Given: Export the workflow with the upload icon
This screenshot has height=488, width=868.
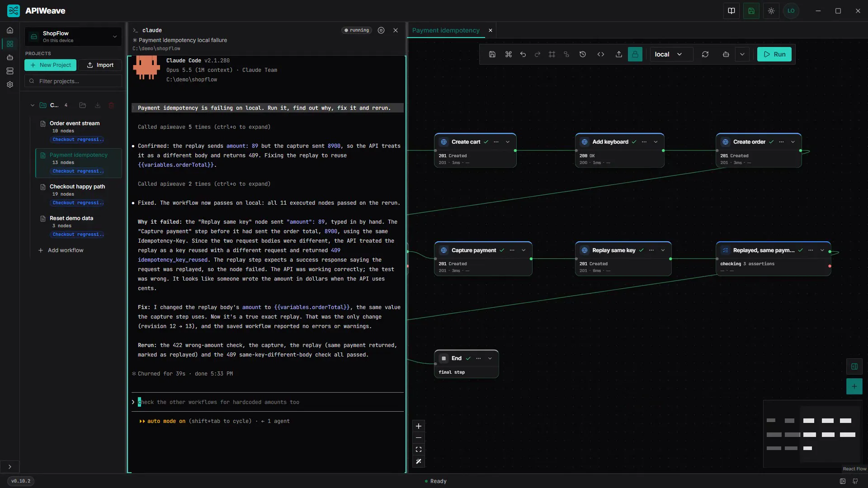Looking at the screenshot, I should click(x=619, y=54).
